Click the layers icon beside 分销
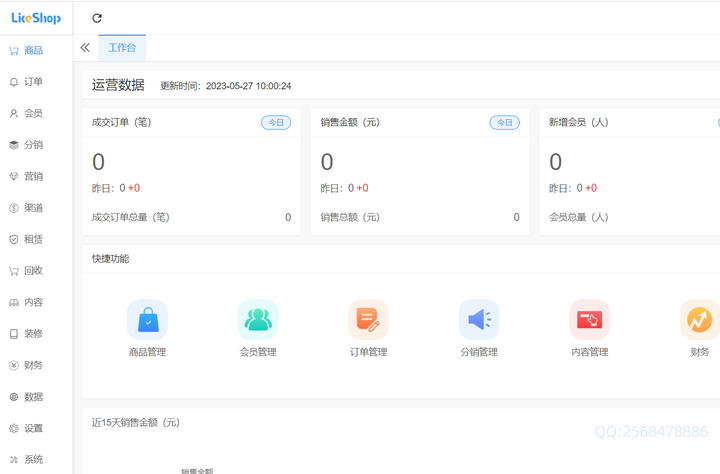Screen dimensions: 720x474 tap(14, 145)
